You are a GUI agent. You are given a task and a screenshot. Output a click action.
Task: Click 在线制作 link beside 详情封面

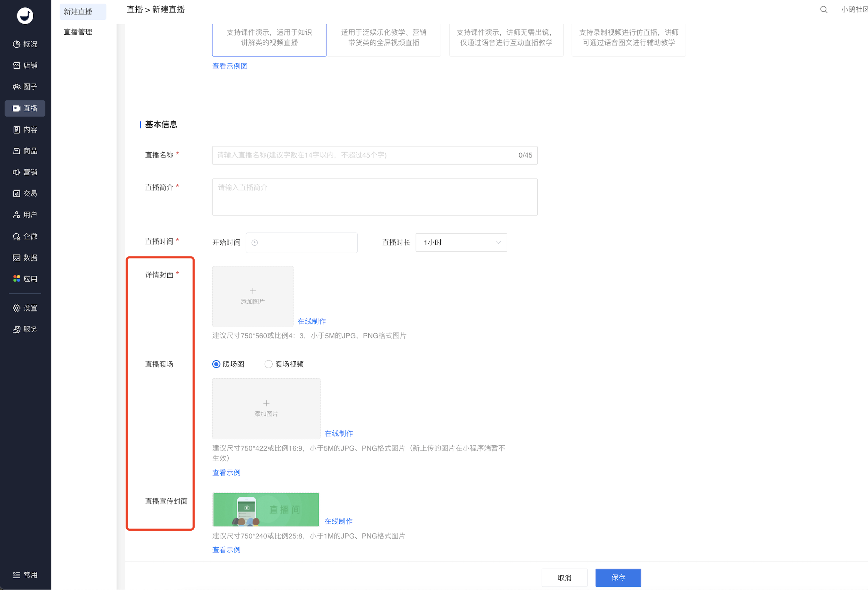[312, 321]
